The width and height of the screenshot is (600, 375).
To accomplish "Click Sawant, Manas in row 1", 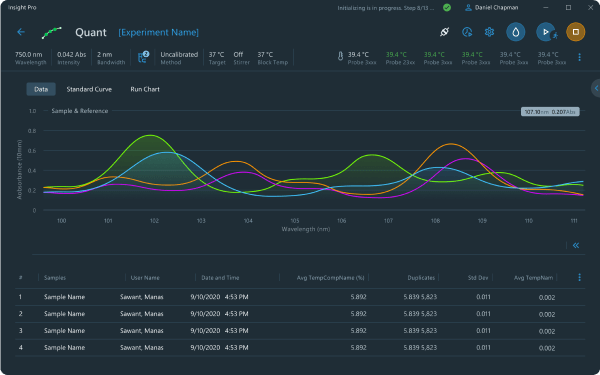I will [142, 297].
